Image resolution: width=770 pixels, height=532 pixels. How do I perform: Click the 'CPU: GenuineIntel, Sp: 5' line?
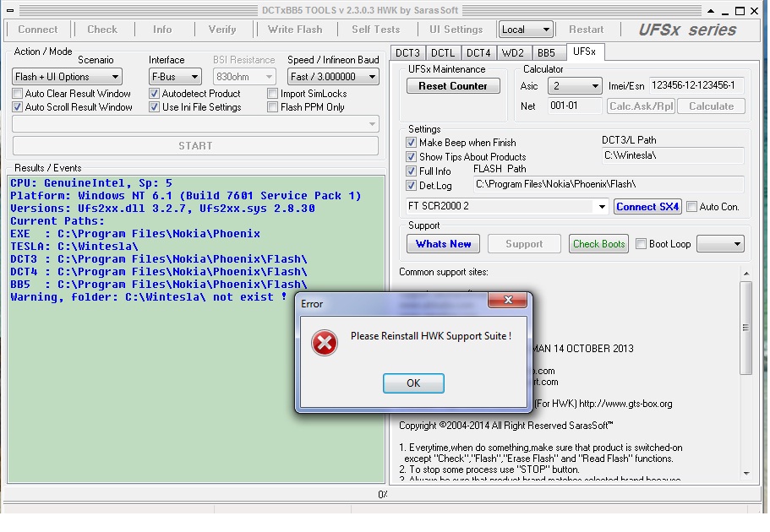coord(91,183)
